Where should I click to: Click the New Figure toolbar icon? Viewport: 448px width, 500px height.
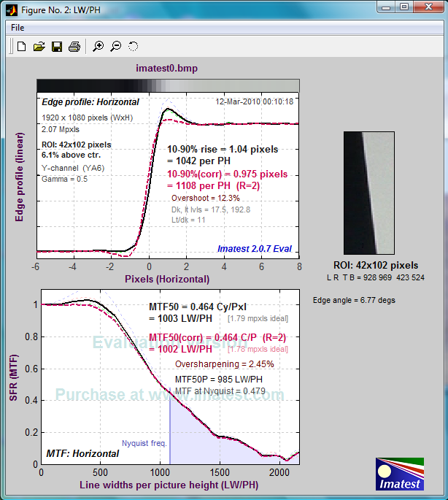(x=22, y=47)
